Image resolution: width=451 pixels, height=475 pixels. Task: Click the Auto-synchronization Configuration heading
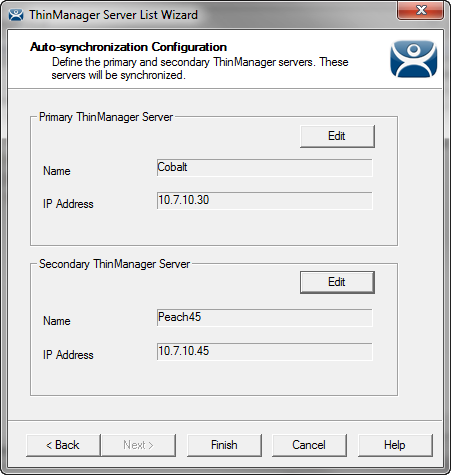point(128,47)
